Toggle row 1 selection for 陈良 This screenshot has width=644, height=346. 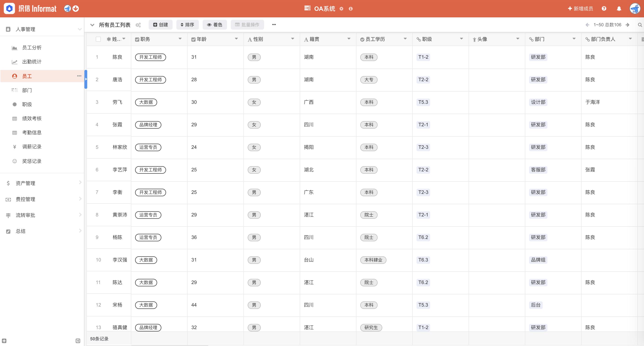pyautogui.click(x=98, y=57)
